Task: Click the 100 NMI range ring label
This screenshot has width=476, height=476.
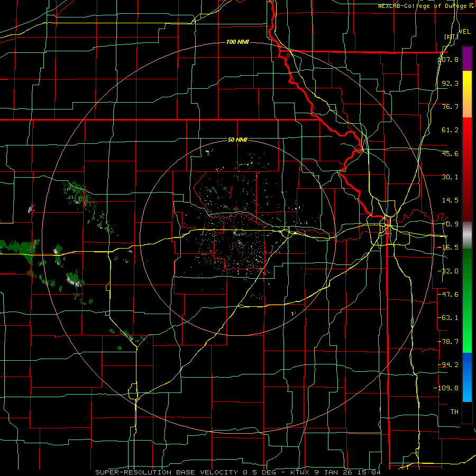Action: (x=237, y=42)
